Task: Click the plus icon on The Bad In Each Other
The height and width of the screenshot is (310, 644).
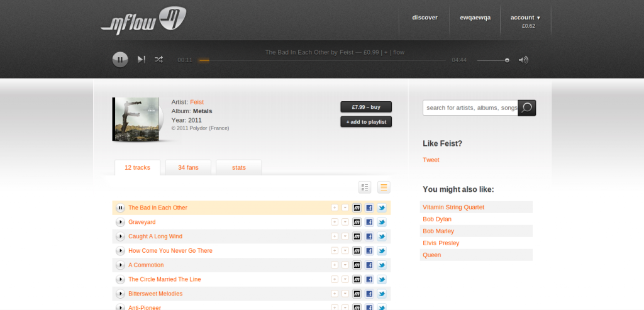Action: [x=335, y=208]
